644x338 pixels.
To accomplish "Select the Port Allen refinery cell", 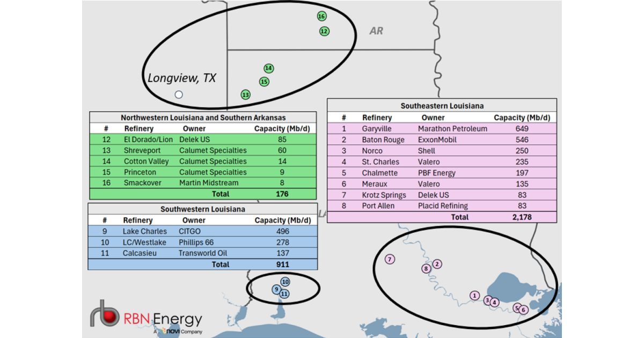I will 378,206.
